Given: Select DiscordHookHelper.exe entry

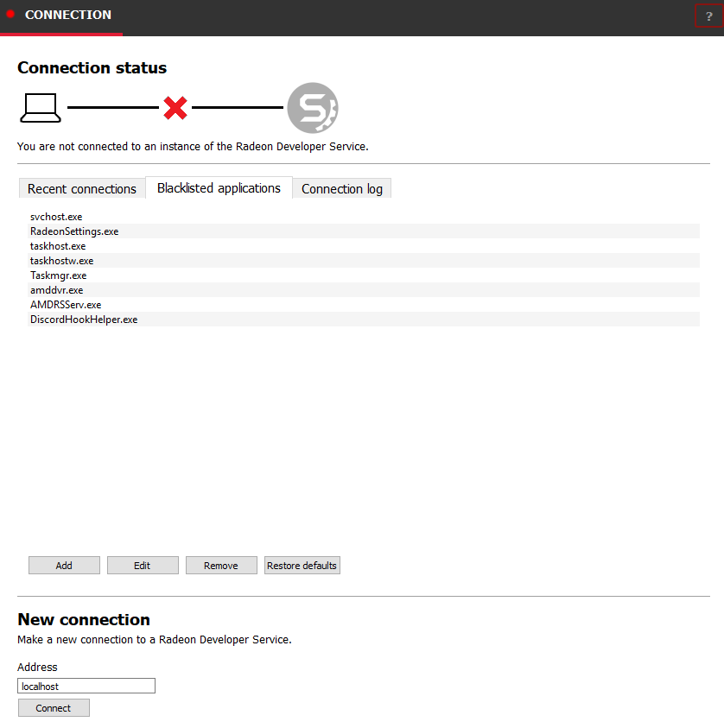Looking at the screenshot, I should 84,320.
